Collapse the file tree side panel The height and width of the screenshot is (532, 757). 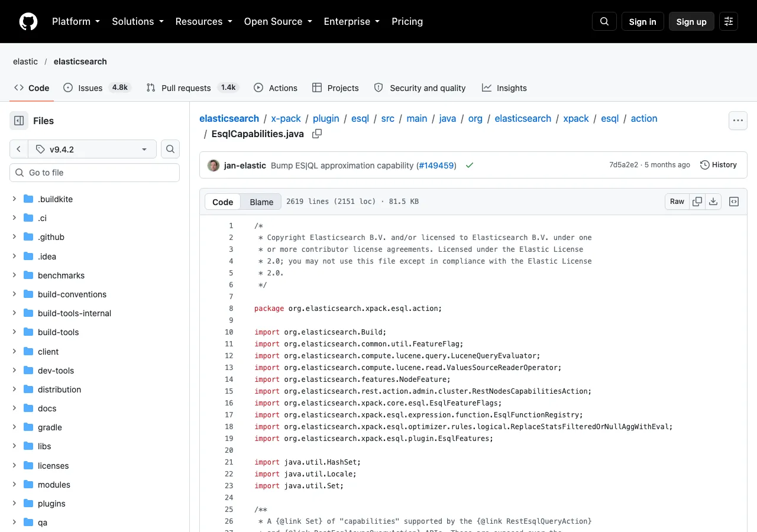(x=19, y=121)
